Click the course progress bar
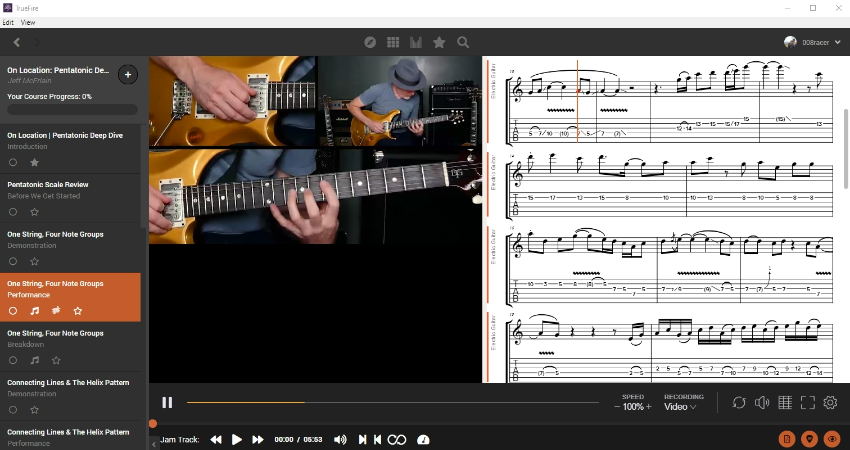Screen dimensions: 850x450 click(72, 110)
